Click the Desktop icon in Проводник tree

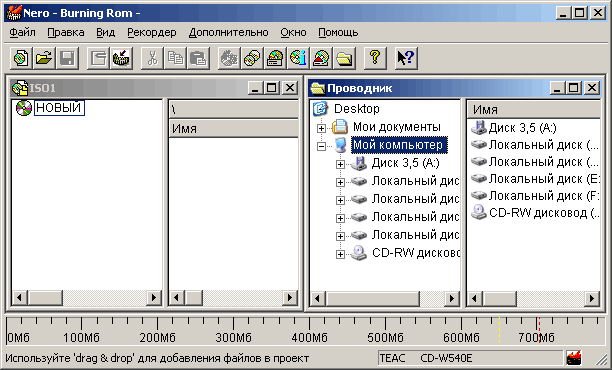(x=320, y=109)
